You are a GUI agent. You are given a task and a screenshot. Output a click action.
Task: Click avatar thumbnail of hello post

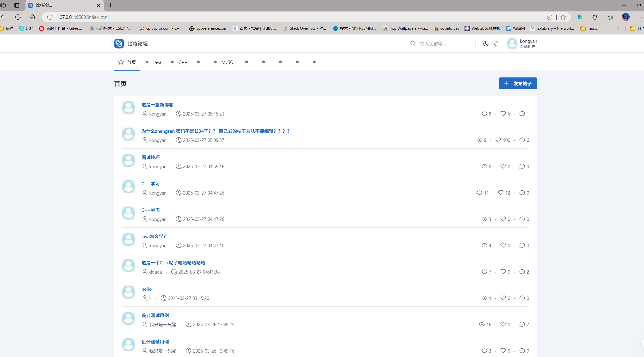(x=128, y=292)
